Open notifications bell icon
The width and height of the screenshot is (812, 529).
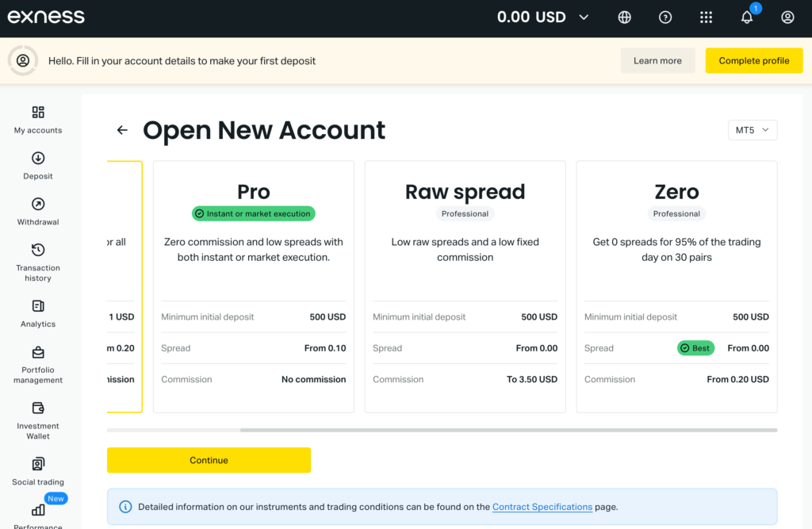747,17
